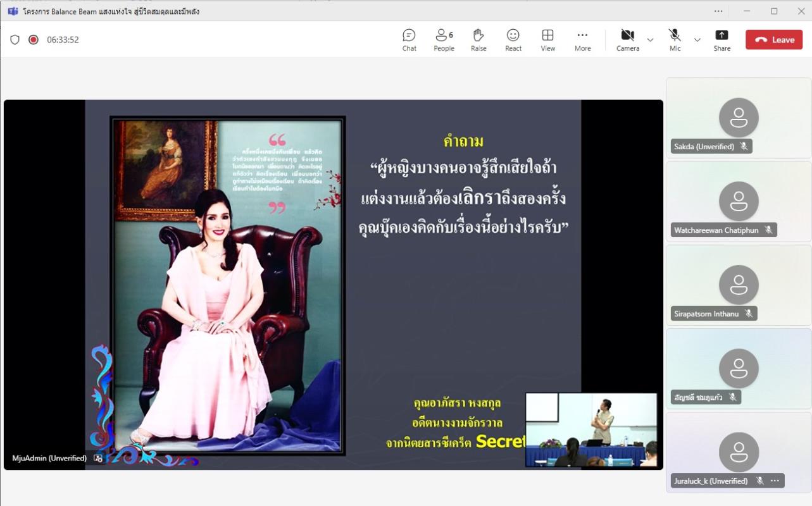812x506 pixels.
Task: Leave the meeting
Action: click(773, 40)
